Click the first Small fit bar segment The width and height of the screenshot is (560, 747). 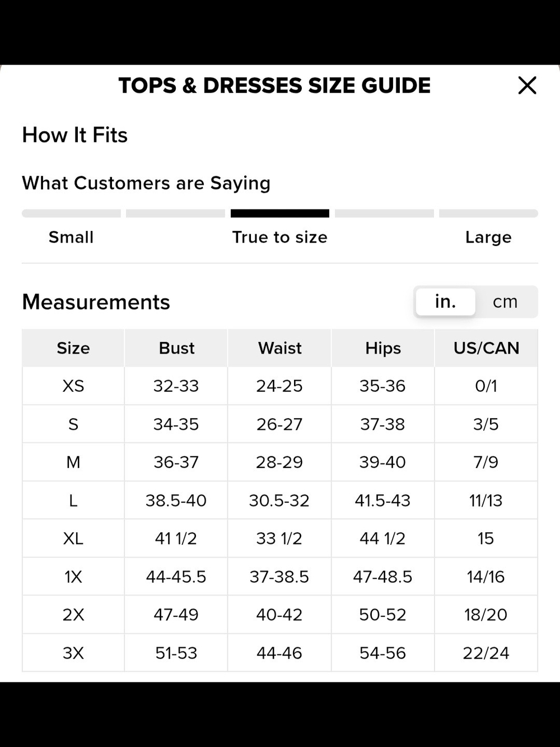click(71, 214)
